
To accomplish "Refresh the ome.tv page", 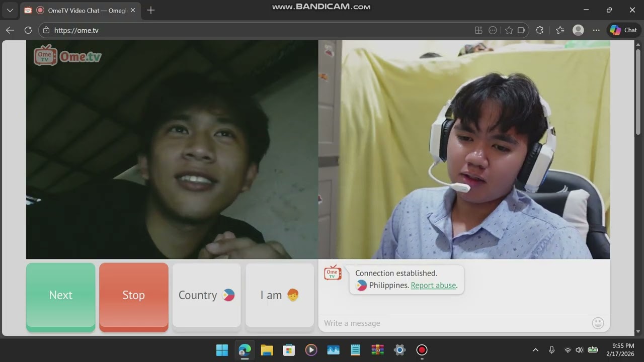I will 28,30.
